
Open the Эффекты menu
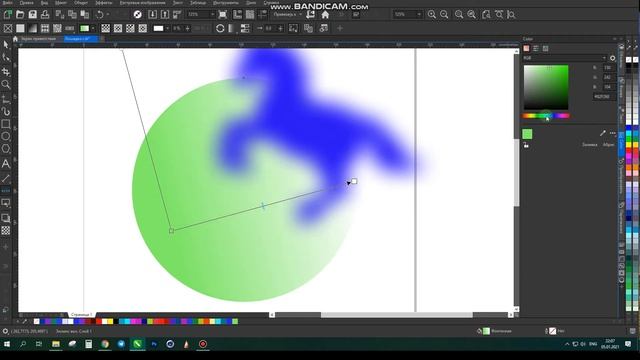point(103,2)
